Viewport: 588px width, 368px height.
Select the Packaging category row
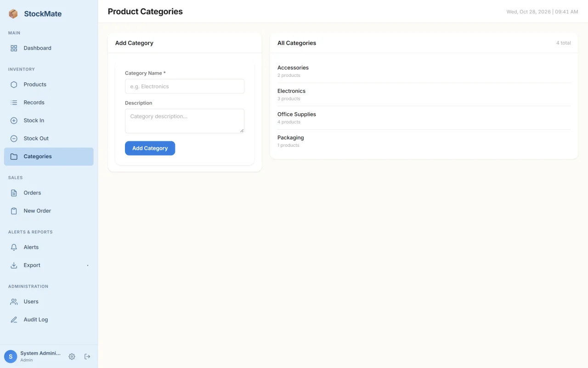tap(424, 141)
